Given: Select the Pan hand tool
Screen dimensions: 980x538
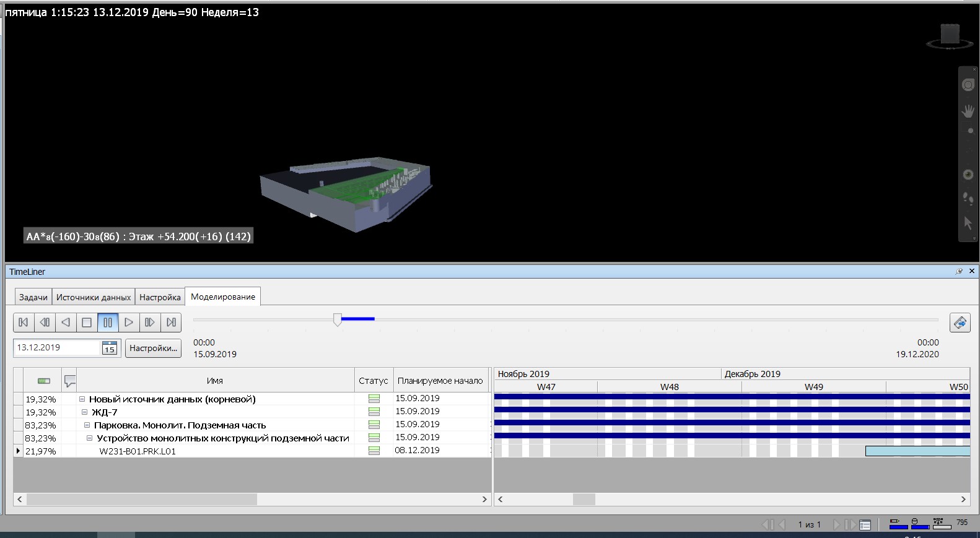Looking at the screenshot, I should [x=968, y=111].
